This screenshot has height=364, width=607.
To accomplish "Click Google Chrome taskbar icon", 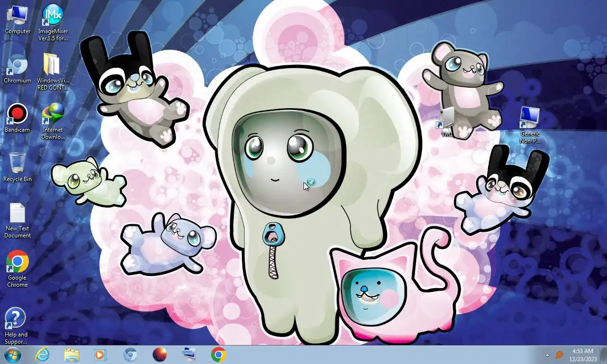I will tap(218, 355).
